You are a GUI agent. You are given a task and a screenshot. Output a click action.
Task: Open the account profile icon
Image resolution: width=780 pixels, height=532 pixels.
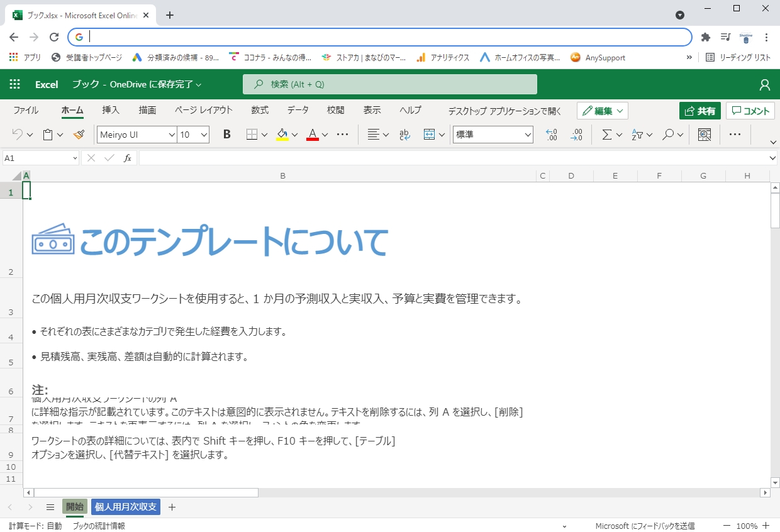(x=765, y=84)
